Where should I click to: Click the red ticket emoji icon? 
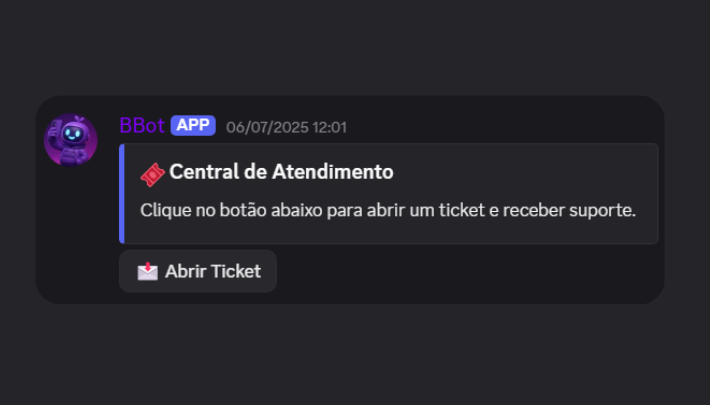coord(153,174)
